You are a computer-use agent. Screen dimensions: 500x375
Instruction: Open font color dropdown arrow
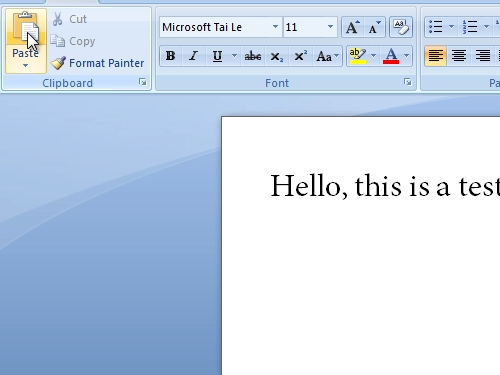(407, 56)
